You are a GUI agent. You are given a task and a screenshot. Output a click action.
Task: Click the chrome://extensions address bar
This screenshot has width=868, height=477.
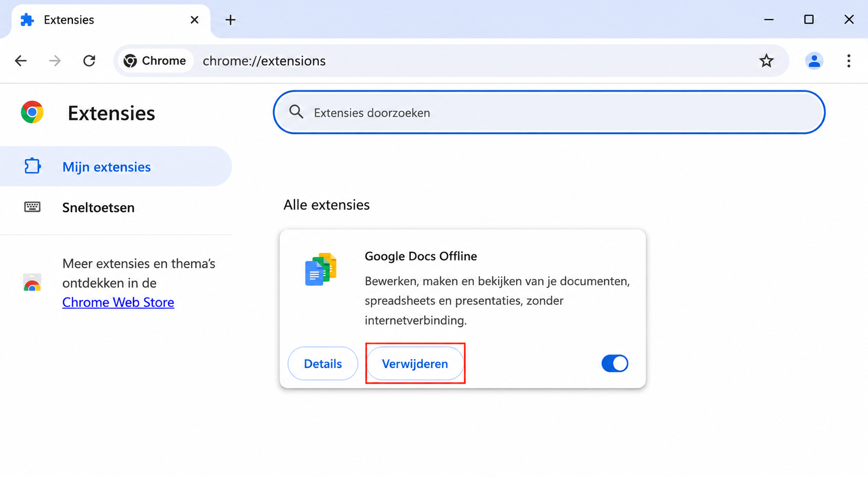(451, 61)
